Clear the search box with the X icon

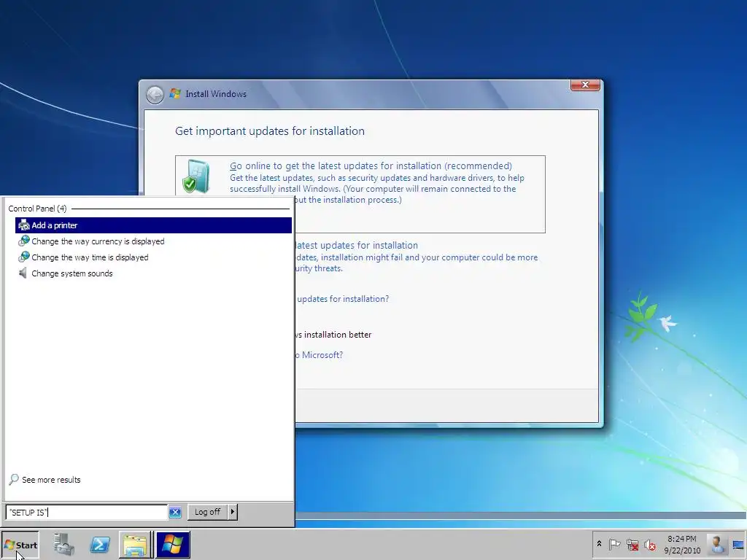pyautogui.click(x=175, y=513)
